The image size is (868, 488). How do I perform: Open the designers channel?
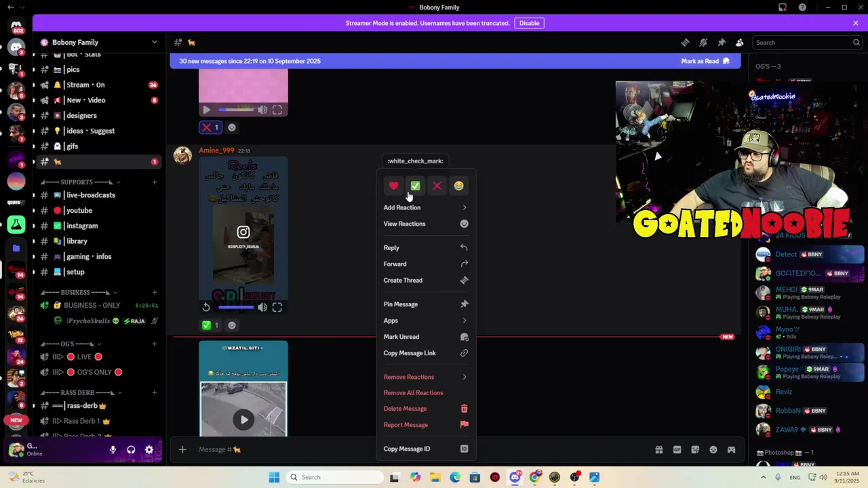[x=99, y=115]
